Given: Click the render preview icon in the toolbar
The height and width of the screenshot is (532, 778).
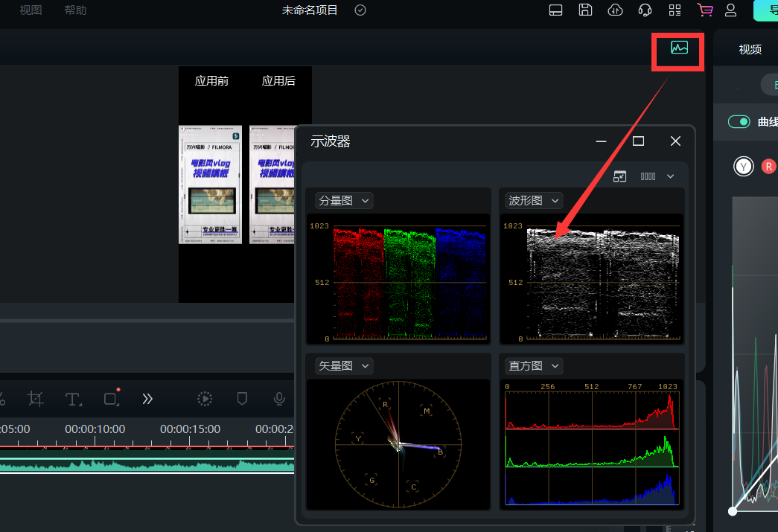Looking at the screenshot, I should [x=204, y=399].
